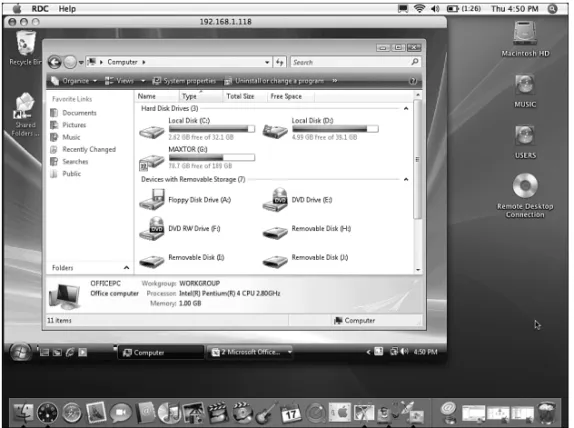
Task: Click the Wi-Fi status menu icon
Action: pos(419,8)
